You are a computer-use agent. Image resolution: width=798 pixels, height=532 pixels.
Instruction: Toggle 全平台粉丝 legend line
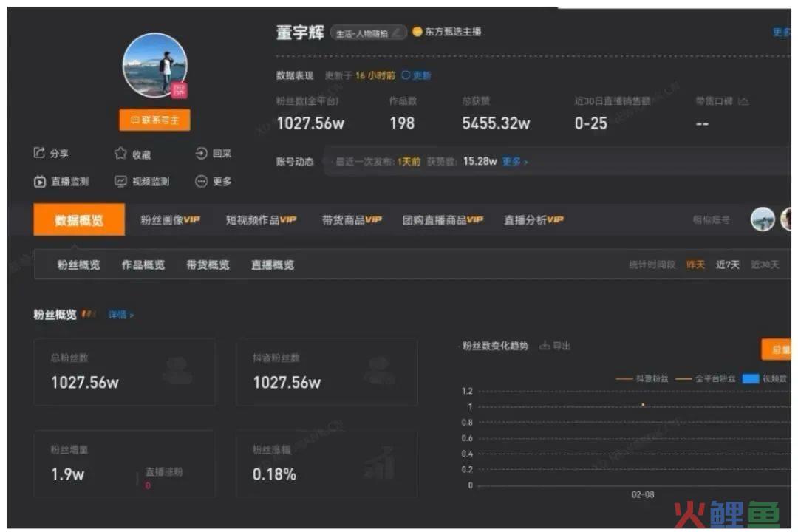click(705, 379)
